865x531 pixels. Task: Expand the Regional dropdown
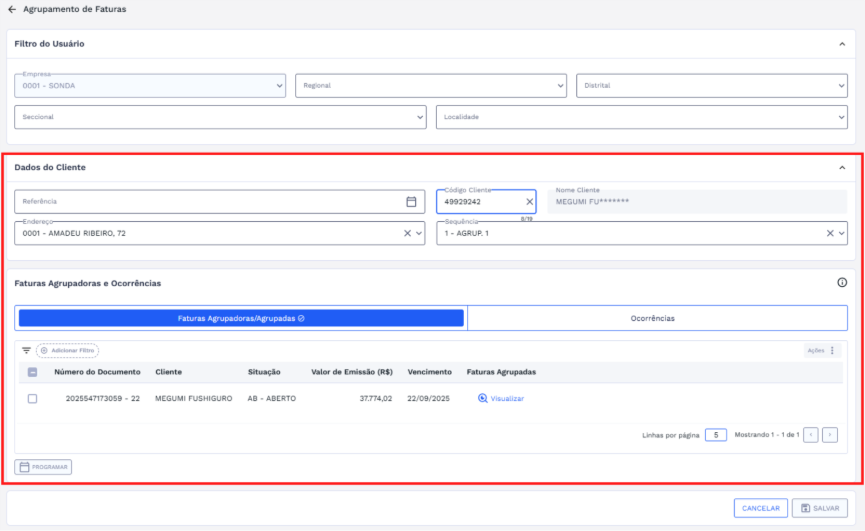coord(431,86)
